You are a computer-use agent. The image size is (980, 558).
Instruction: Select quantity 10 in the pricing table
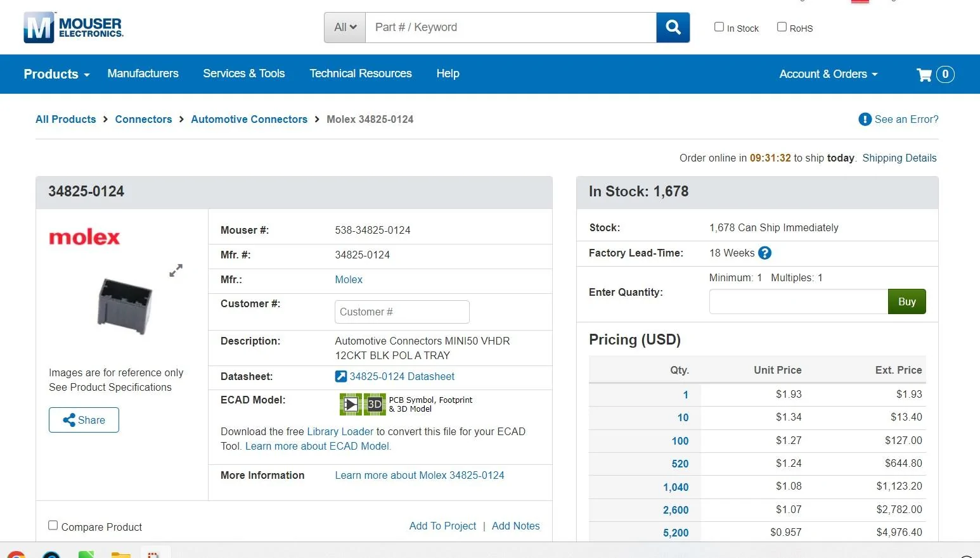click(683, 417)
